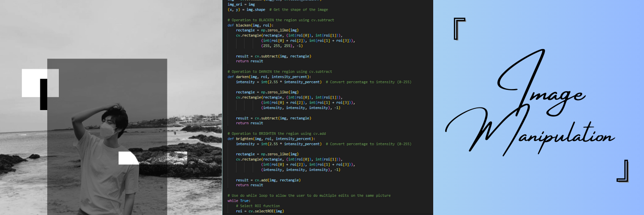644x215 pixels.
Task: Click the "Use do while loop" comment
Action: [309, 196]
